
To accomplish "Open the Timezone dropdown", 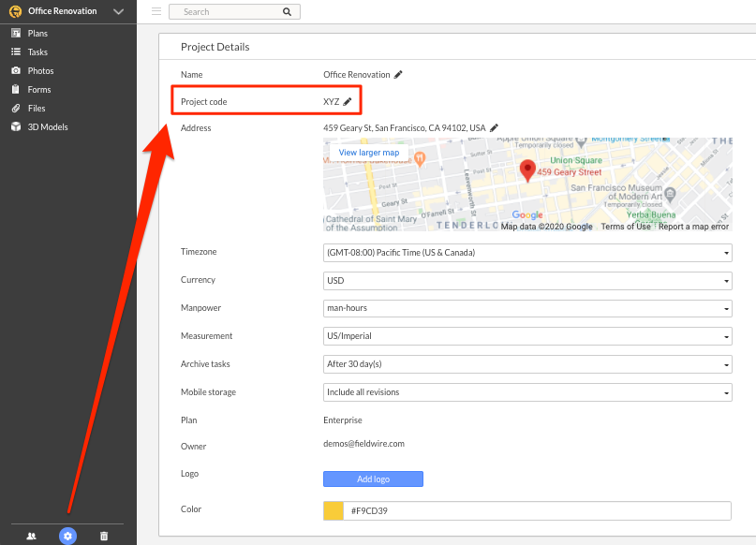I will coord(527,253).
